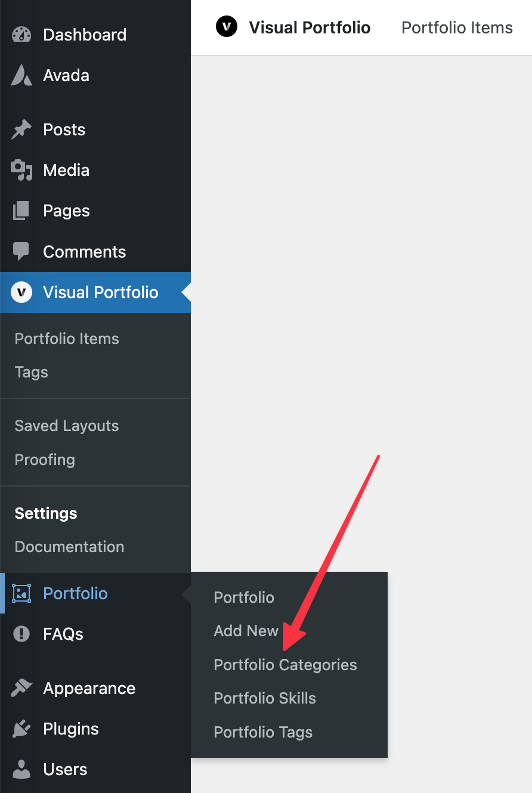
Task: Click the Dashboard gauge icon
Action: [21, 35]
